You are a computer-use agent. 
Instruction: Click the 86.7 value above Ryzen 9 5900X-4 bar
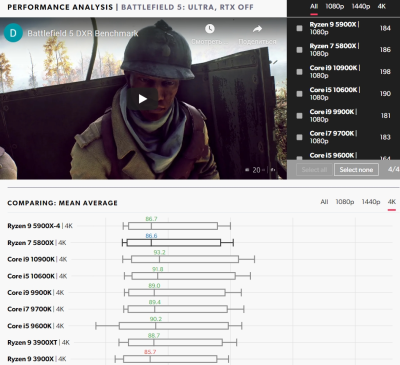tap(151, 219)
